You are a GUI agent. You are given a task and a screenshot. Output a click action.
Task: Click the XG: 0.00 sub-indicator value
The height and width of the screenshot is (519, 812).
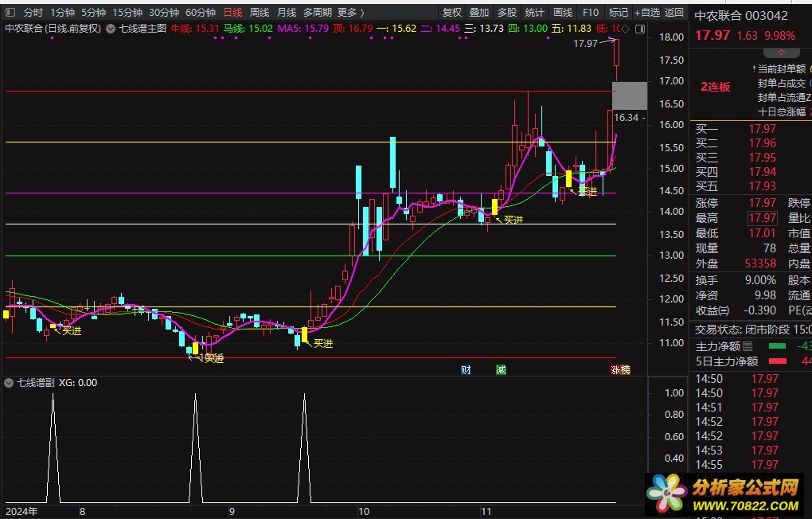[x=78, y=383]
